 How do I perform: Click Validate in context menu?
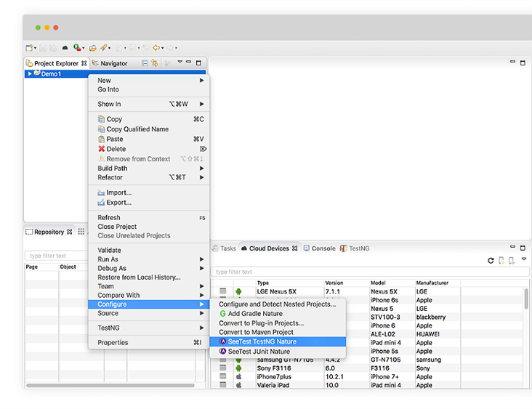pyautogui.click(x=149, y=251)
